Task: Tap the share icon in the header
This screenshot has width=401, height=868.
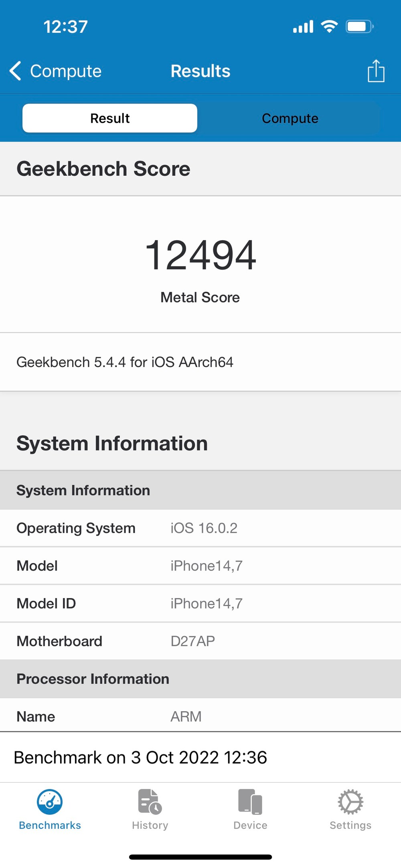Action: pyautogui.click(x=376, y=71)
